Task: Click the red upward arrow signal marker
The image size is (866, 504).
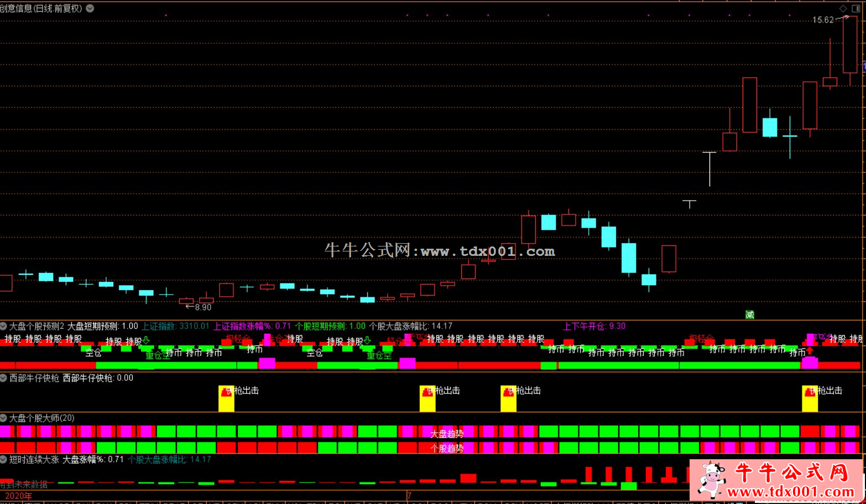Action: click(810, 351)
